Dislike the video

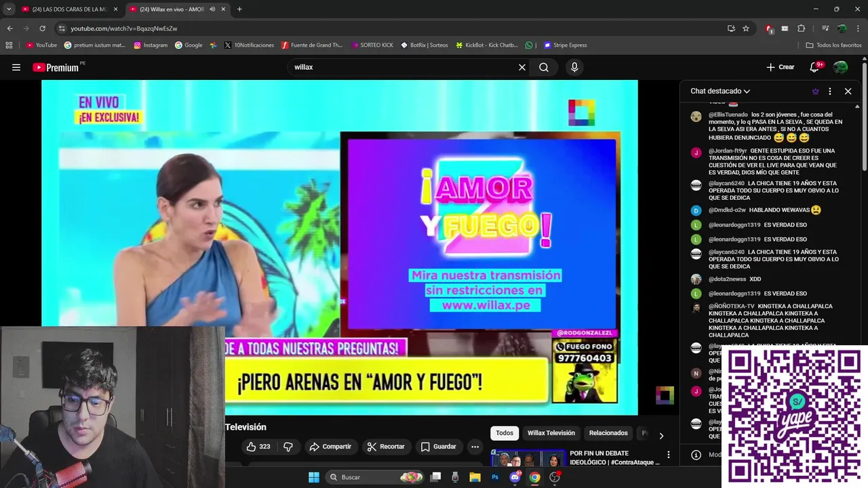coord(288,447)
